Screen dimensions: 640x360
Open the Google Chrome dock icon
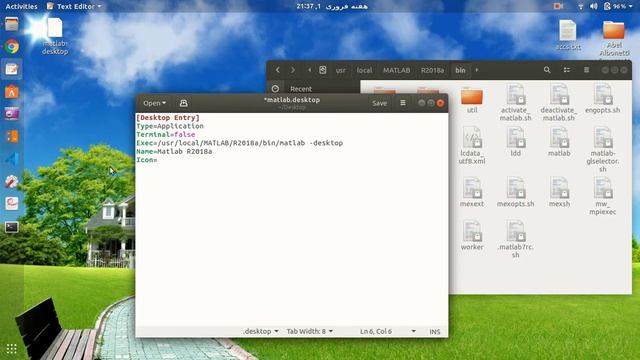tap(12, 47)
